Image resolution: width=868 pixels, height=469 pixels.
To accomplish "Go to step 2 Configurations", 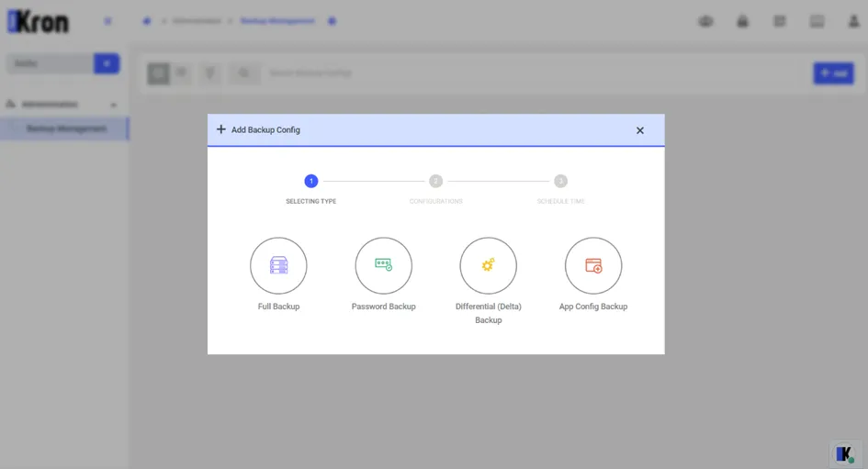I will coord(435,181).
